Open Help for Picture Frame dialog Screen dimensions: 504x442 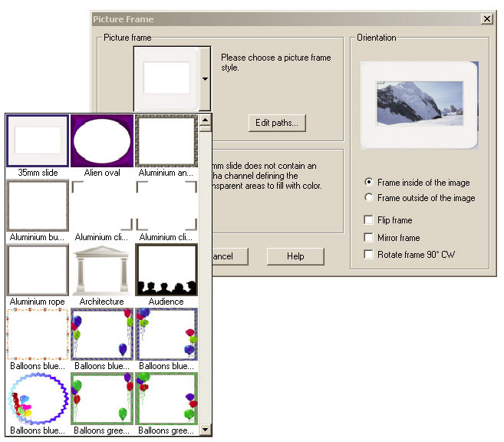point(295,256)
